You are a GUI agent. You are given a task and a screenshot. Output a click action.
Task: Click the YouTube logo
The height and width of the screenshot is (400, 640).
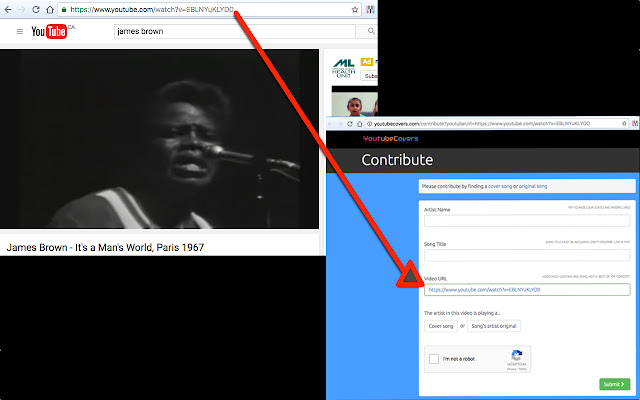click(x=49, y=31)
